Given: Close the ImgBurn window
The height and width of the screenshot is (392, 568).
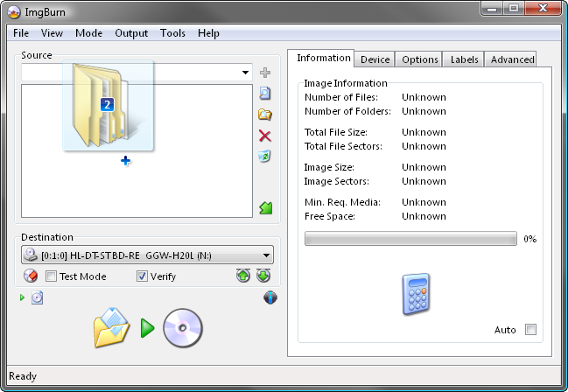Looking at the screenshot, I should click(543, 9).
